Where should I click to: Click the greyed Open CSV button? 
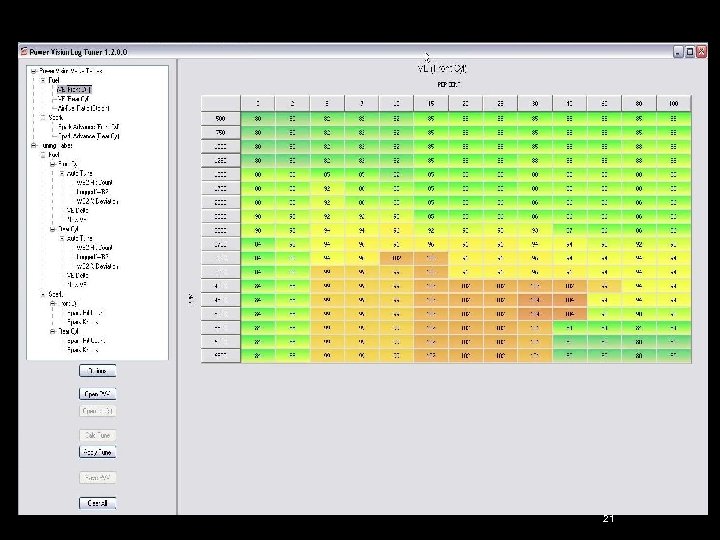97,411
